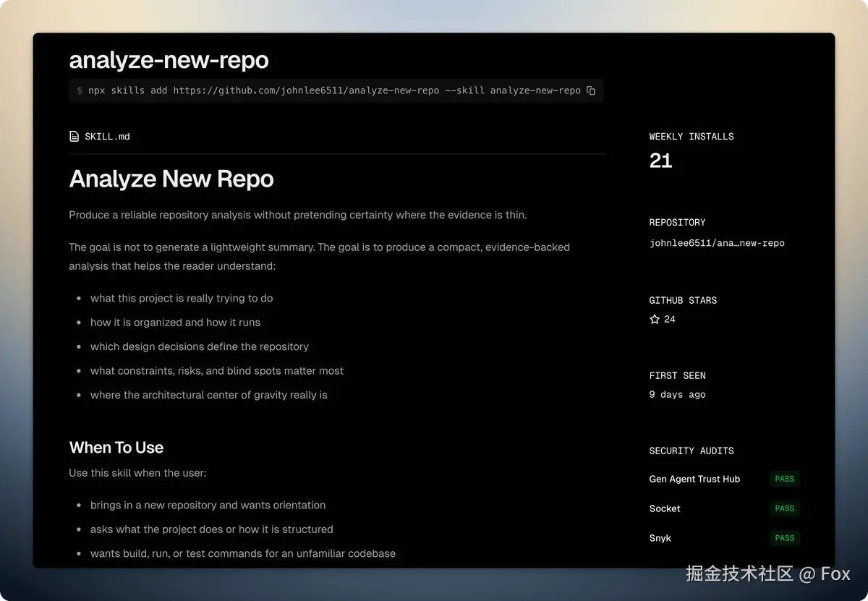868x601 pixels.
Task: Click the analyze-new-repo page title
Action: click(x=169, y=60)
